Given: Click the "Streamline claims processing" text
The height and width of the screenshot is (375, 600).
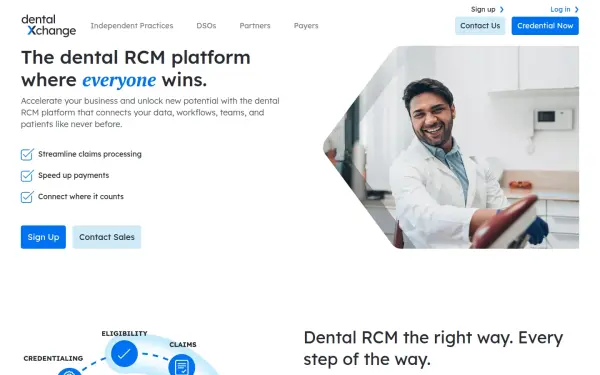Looking at the screenshot, I should click(90, 154).
